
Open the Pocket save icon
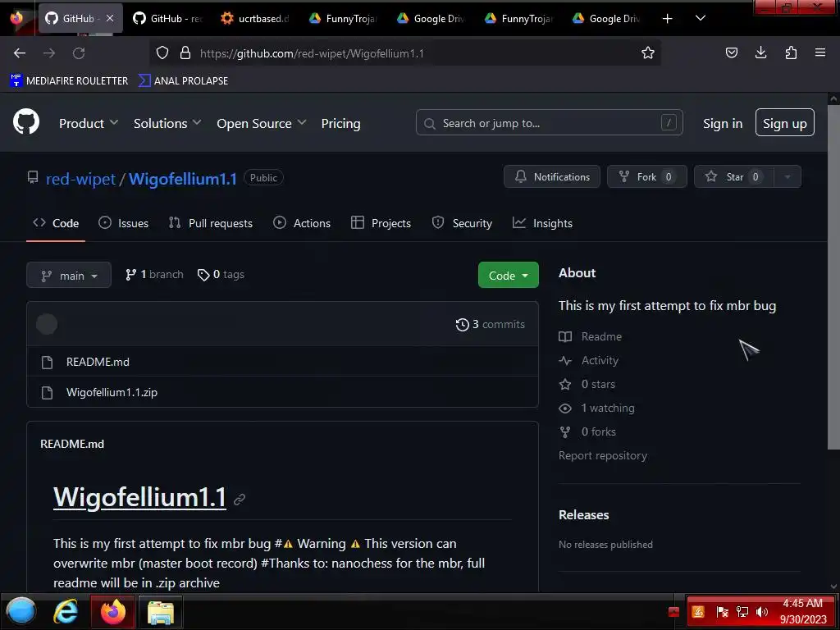coord(731,53)
